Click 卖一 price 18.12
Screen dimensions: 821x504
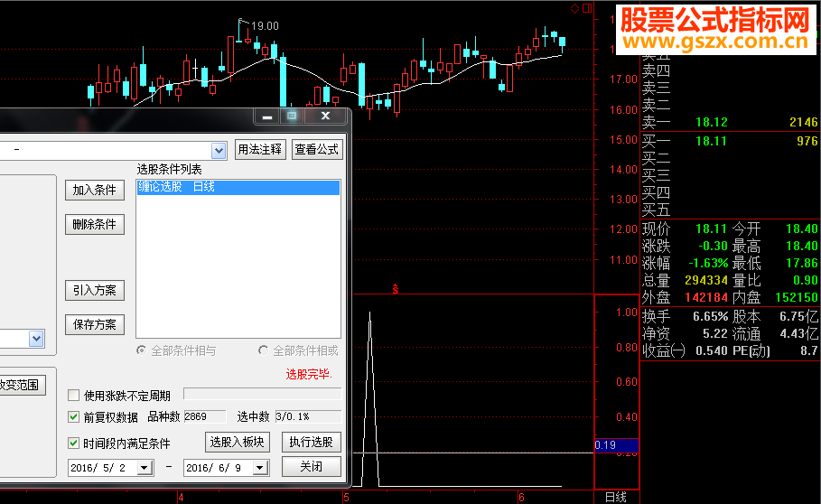(712, 123)
